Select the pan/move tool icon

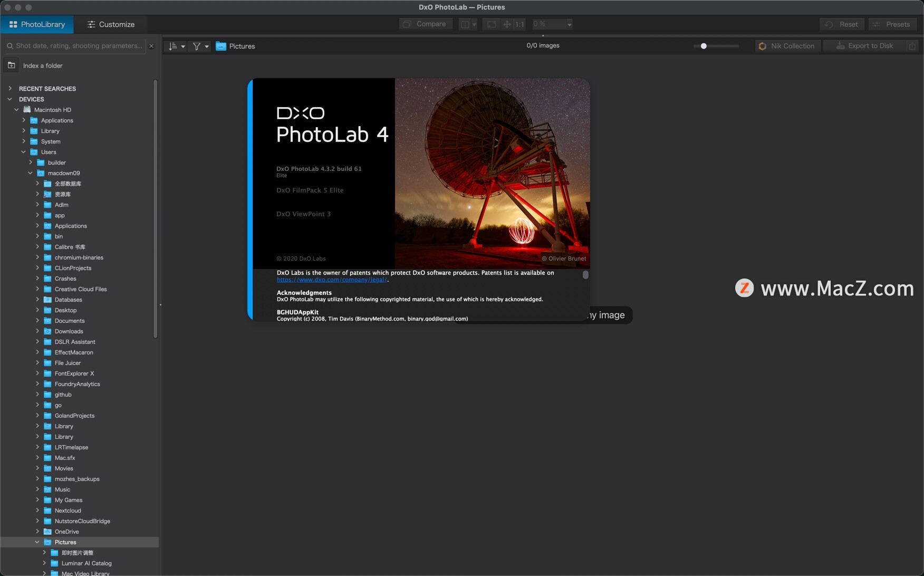point(506,24)
